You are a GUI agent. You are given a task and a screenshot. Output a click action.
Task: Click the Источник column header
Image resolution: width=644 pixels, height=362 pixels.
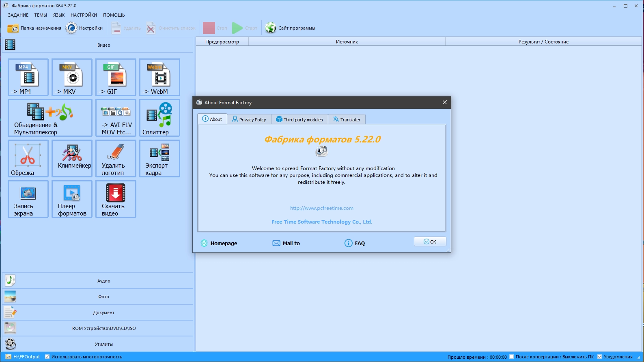point(347,41)
